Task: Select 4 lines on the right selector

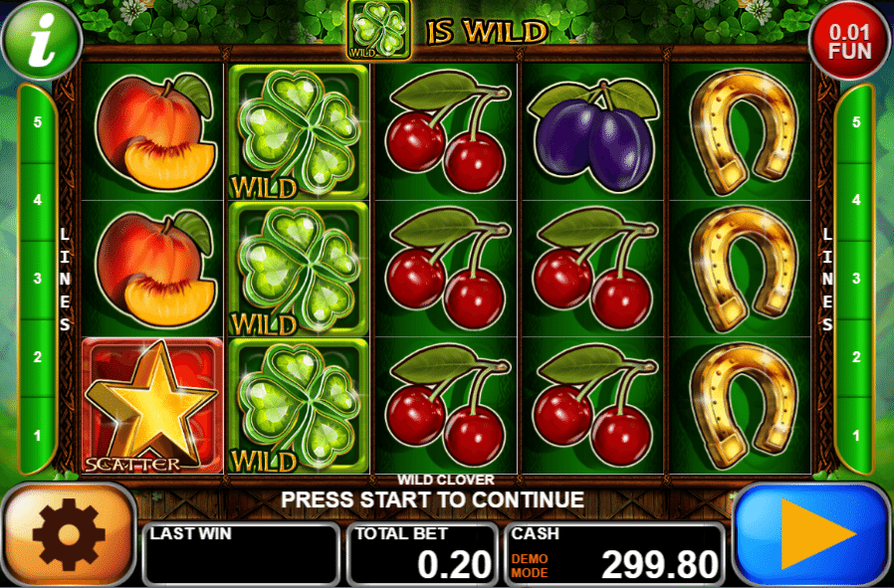Action: coord(856,201)
